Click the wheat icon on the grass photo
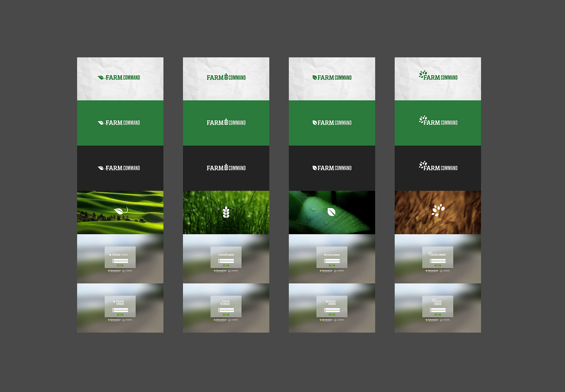The image size is (565, 392). pyautogui.click(x=226, y=212)
